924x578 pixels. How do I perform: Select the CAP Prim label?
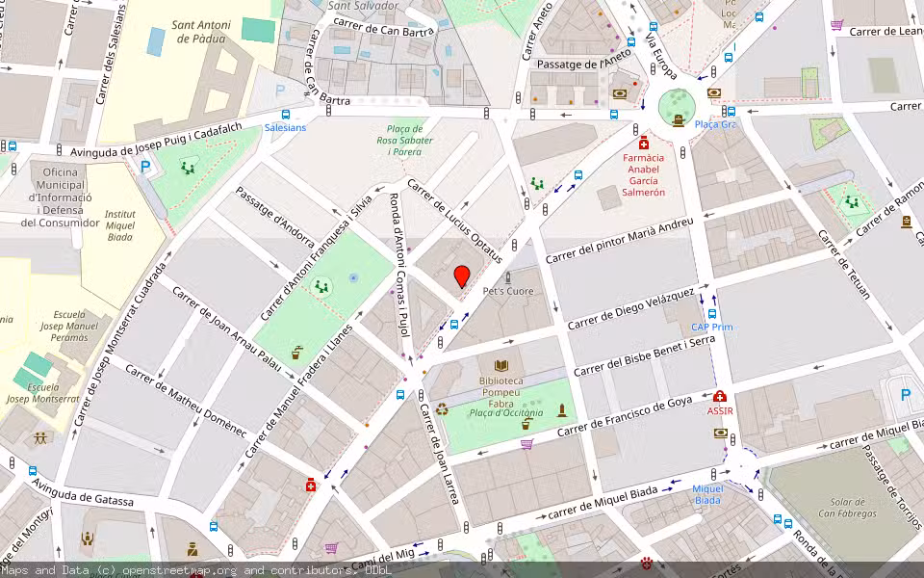click(x=712, y=327)
